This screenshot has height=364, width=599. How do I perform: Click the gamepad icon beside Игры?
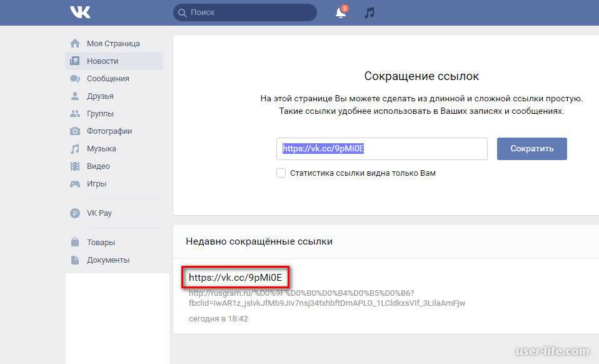coord(75,184)
